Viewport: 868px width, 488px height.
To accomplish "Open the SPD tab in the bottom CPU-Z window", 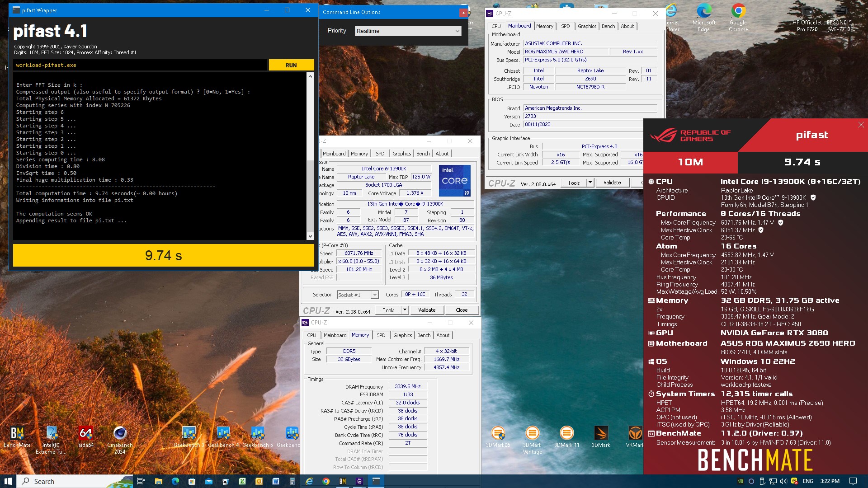I will (x=381, y=335).
